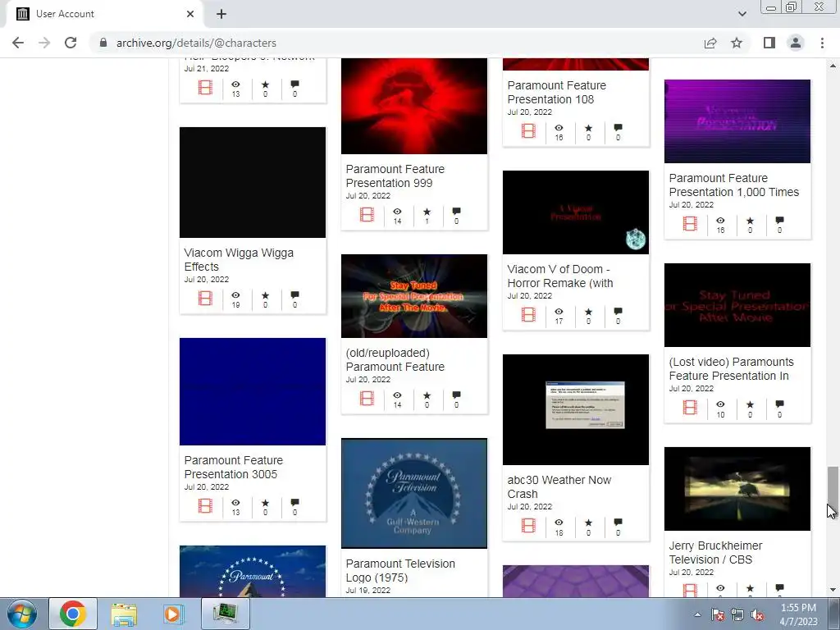Expand the tab search dropdown
This screenshot has width=840, height=630.
tap(742, 14)
